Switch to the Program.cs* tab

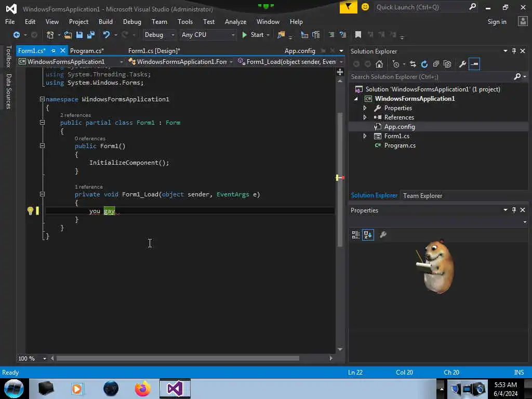pyautogui.click(x=87, y=51)
